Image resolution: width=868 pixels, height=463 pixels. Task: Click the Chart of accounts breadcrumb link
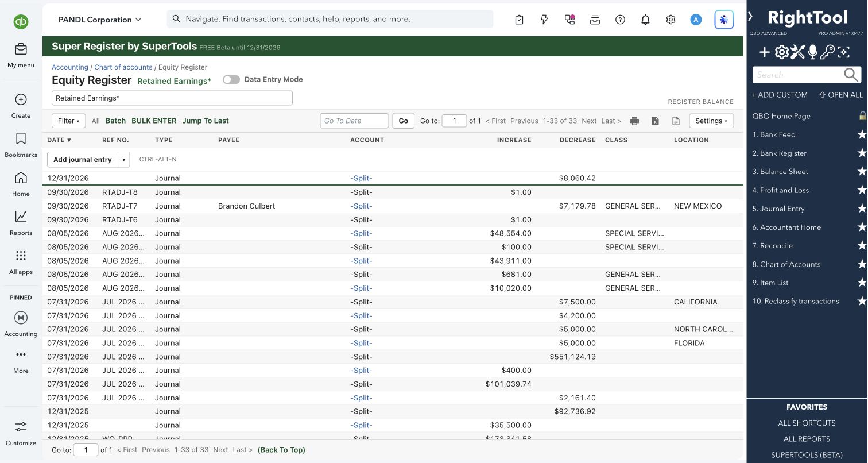tap(123, 67)
